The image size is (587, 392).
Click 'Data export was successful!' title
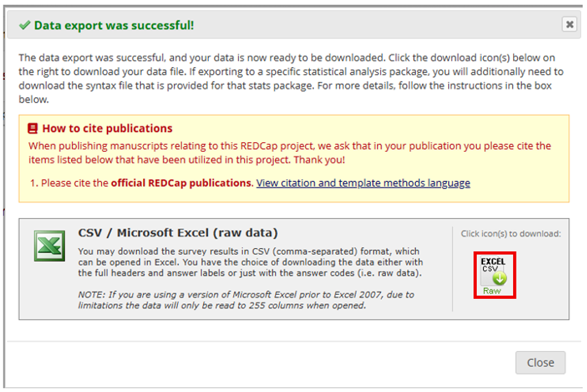[114, 25]
